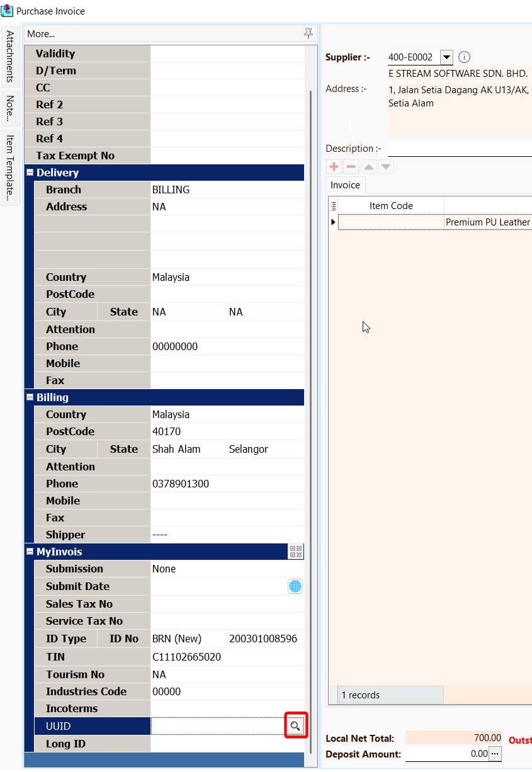Click the supplier info icon
Screen dimensions: 532x772
pos(465,57)
